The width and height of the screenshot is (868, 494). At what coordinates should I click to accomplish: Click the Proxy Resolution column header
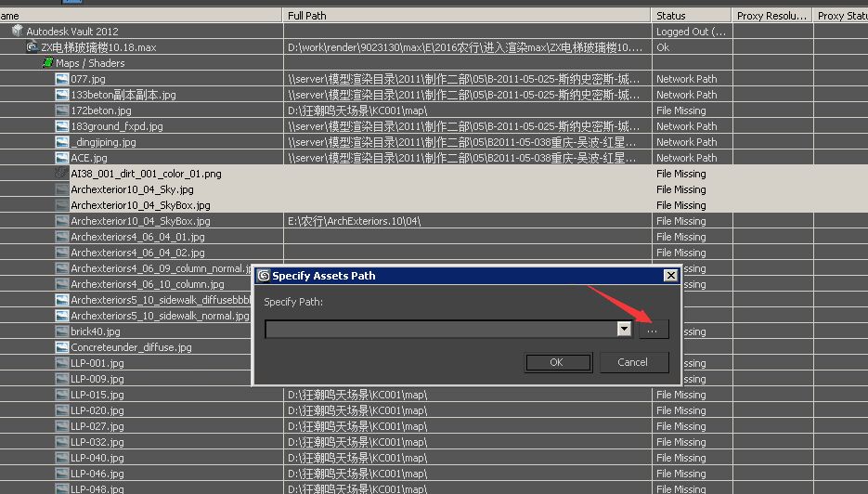772,16
